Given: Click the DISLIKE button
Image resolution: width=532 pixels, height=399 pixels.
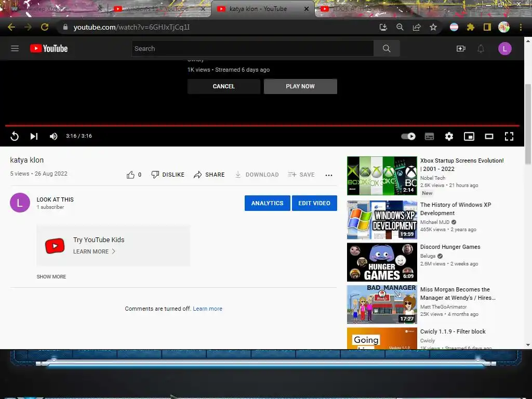Looking at the screenshot, I should 168,175.
